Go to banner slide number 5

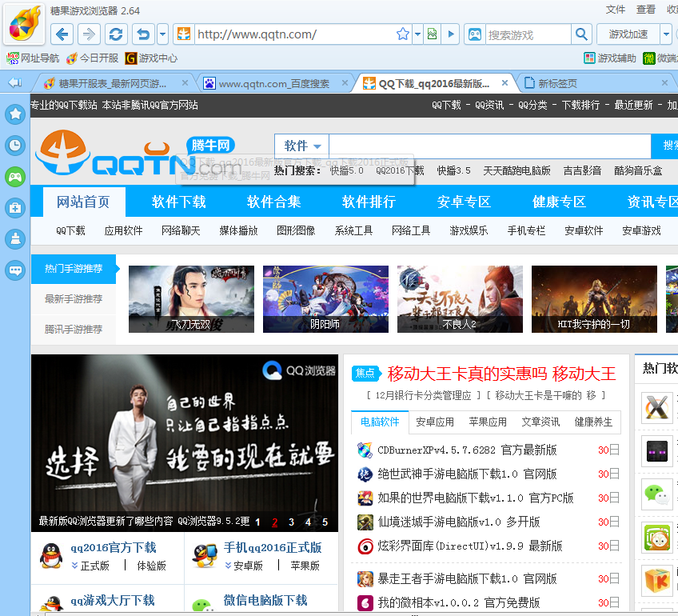coord(325,522)
